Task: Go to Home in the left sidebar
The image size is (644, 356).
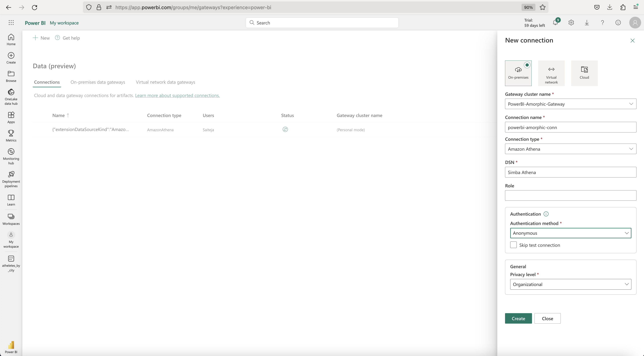Action: click(11, 40)
